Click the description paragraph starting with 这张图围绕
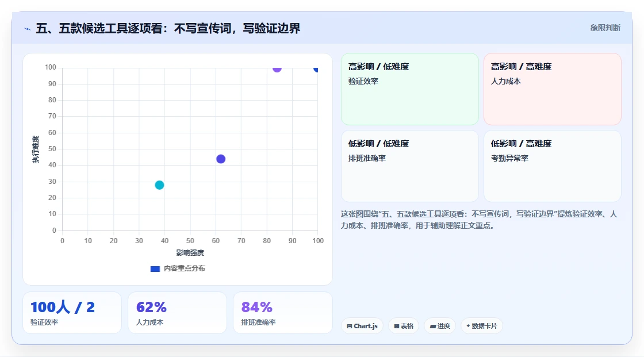Image resolution: width=644 pixels, height=357 pixels. [479, 220]
